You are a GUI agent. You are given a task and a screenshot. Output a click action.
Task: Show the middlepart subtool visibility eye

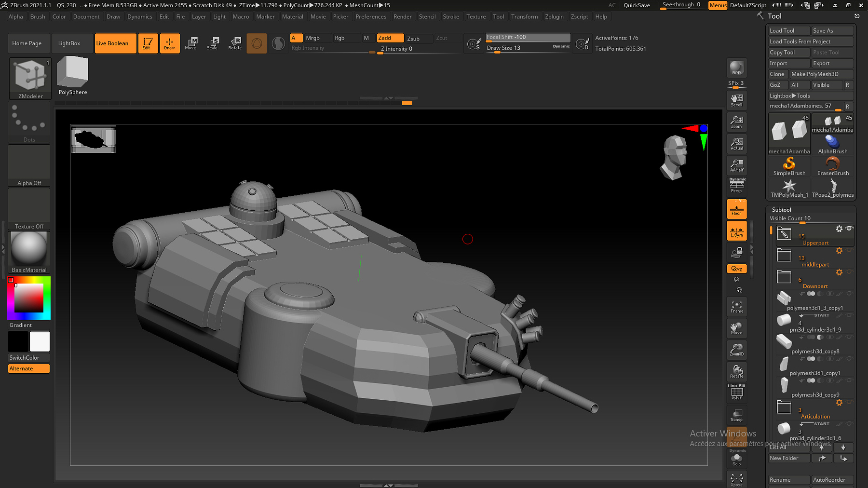point(850,251)
